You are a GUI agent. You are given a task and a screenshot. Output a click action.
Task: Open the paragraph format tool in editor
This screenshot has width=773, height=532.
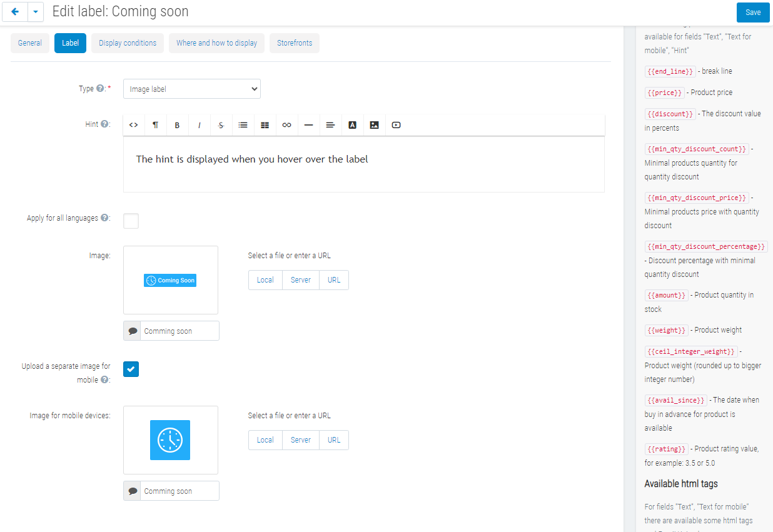click(155, 125)
